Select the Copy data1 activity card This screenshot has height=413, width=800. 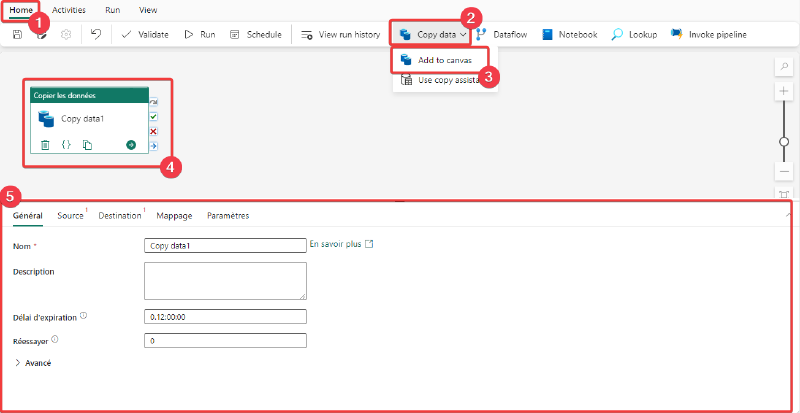tap(89, 120)
